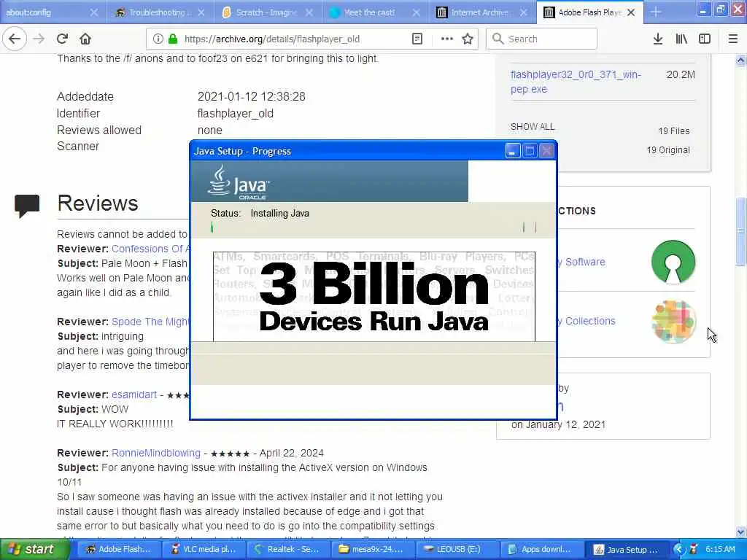Open a new tab with plus button
Viewport: 747px width, 560px height.
[x=656, y=12]
